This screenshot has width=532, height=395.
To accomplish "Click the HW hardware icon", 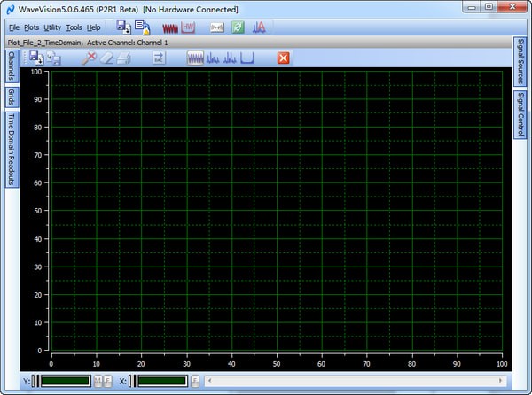I will point(188,27).
